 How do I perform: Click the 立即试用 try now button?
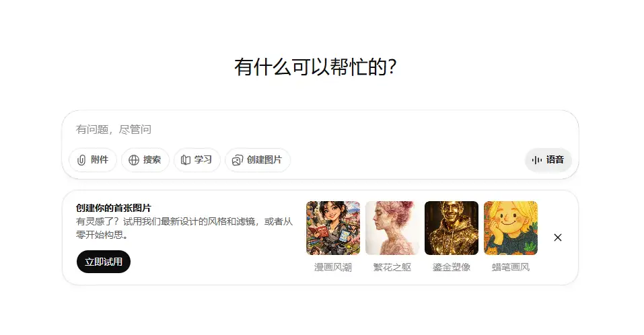tap(104, 262)
